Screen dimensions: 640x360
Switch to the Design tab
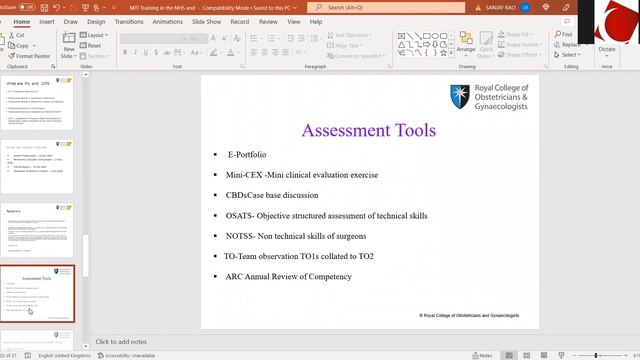click(x=96, y=22)
